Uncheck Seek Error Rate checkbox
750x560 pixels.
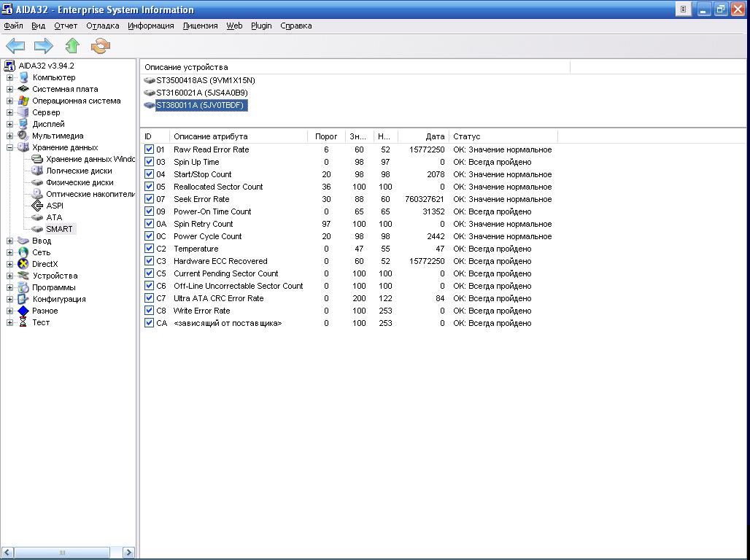coord(150,199)
